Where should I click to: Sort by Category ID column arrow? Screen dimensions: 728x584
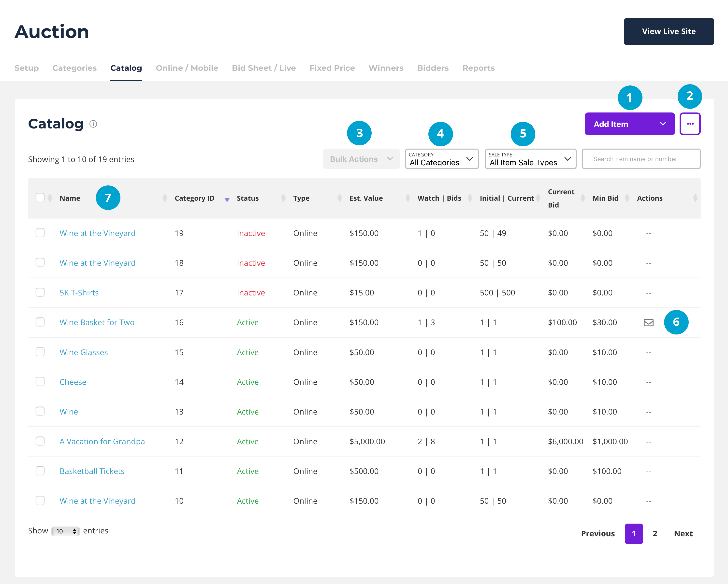click(x=227, y=199)
